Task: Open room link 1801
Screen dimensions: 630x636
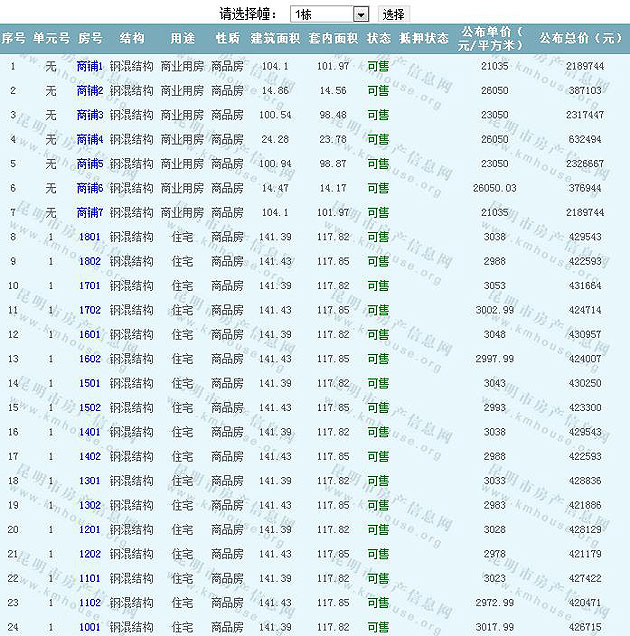Action: click(x=90, y=237)
